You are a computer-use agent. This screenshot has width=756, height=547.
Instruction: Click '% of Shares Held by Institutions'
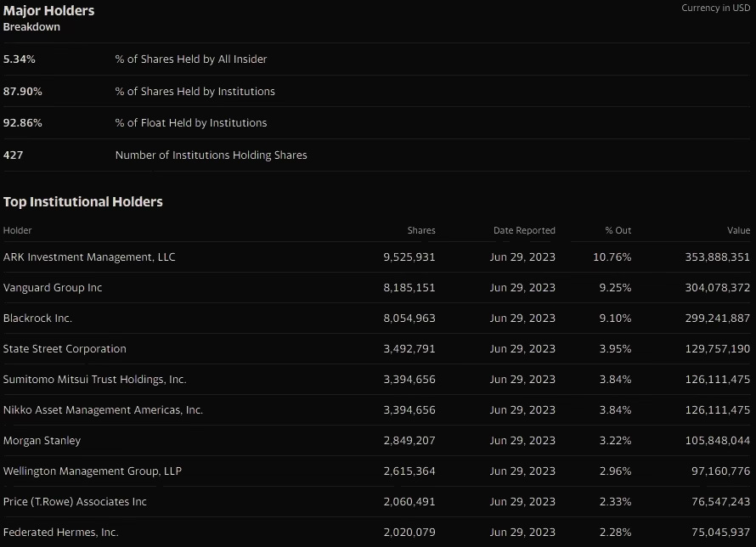(x=195, y=92)
